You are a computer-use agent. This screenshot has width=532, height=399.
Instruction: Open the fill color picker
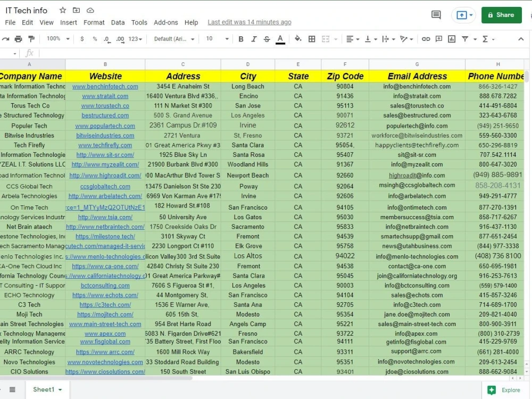(298, 39)
